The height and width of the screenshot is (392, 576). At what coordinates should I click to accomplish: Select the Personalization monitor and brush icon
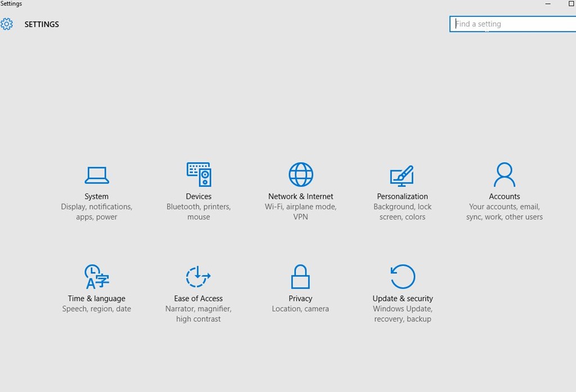click(402, 175)
